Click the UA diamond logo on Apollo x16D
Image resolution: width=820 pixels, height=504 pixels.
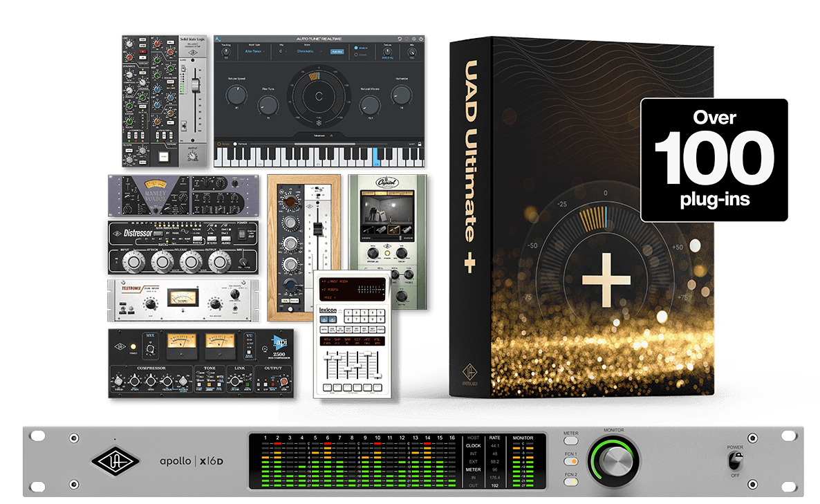(115, 461)
